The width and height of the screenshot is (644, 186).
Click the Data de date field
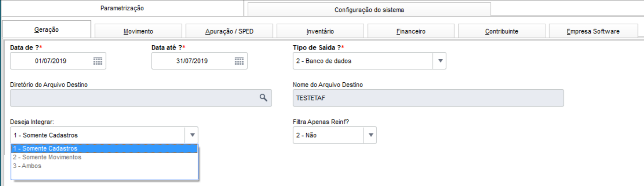(x=51, y=61)
